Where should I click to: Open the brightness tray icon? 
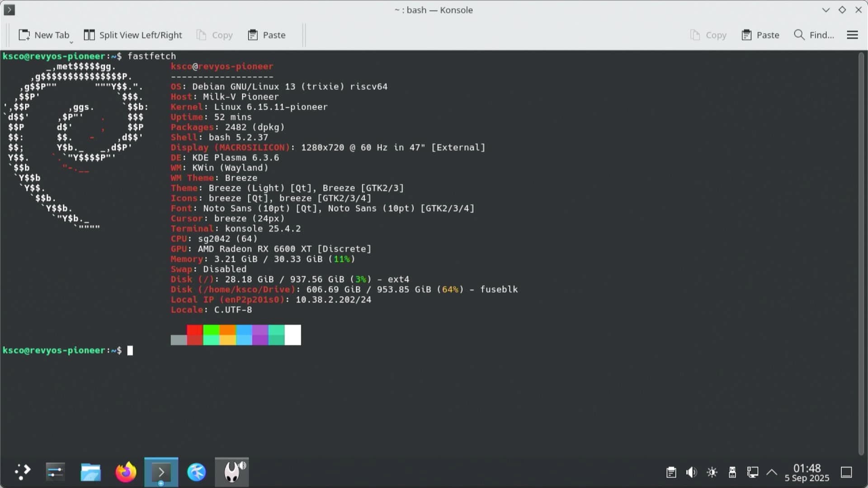pos(712,473)
